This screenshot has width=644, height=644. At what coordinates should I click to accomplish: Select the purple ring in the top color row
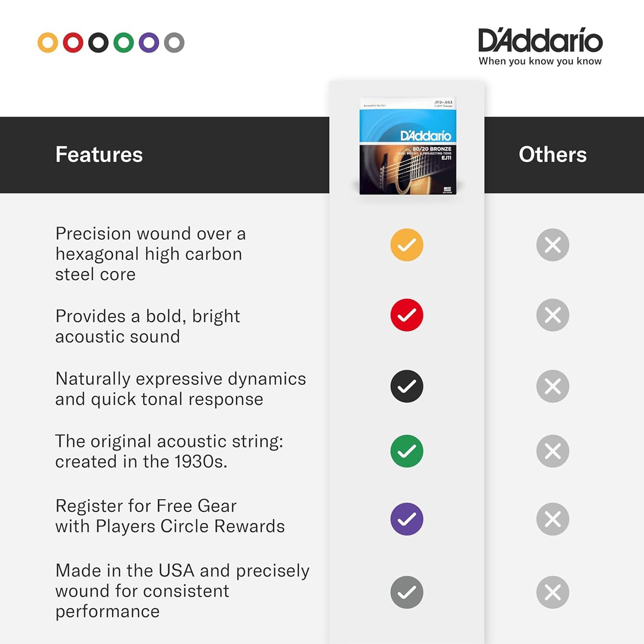(149, 43)
